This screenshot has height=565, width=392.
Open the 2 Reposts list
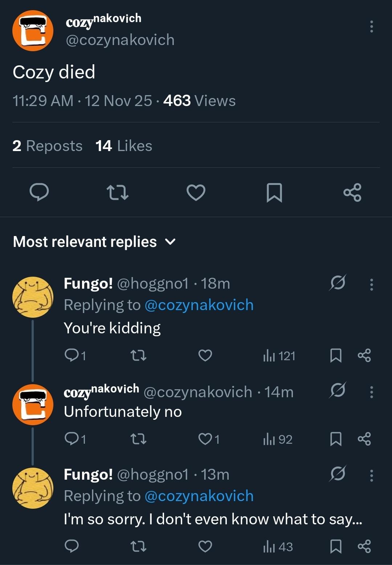pos(47,146)
